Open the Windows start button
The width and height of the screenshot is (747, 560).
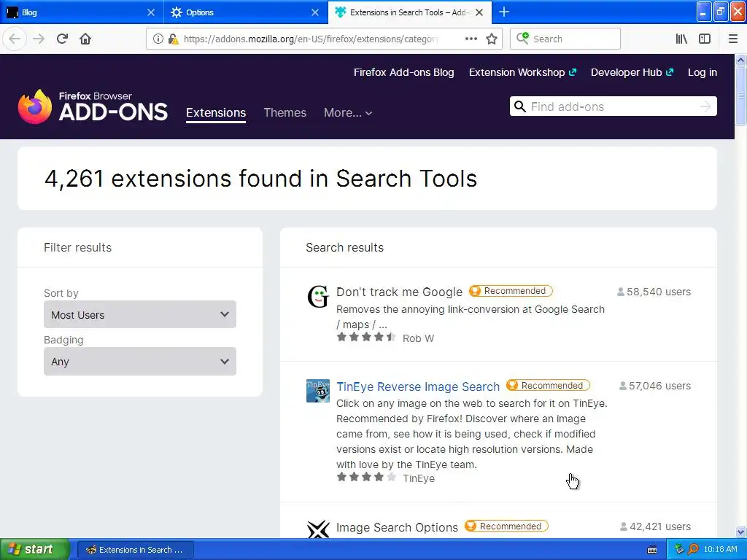[x=35, y=549]
